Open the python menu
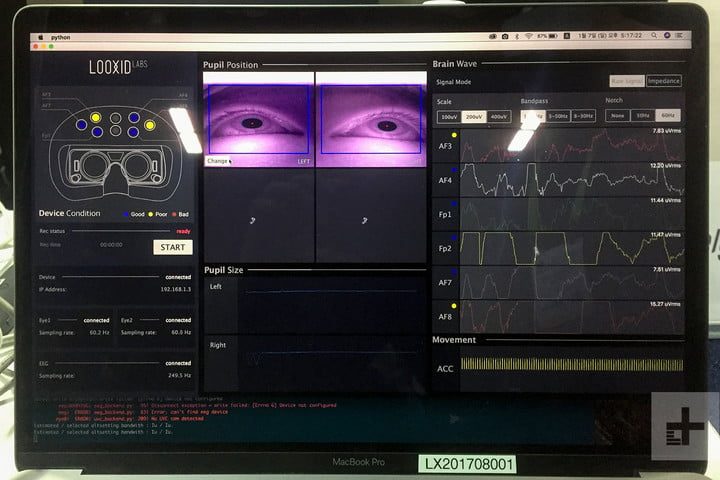This screenshot has height=480, width=720. pyautogui.click(x=59, y=37)
